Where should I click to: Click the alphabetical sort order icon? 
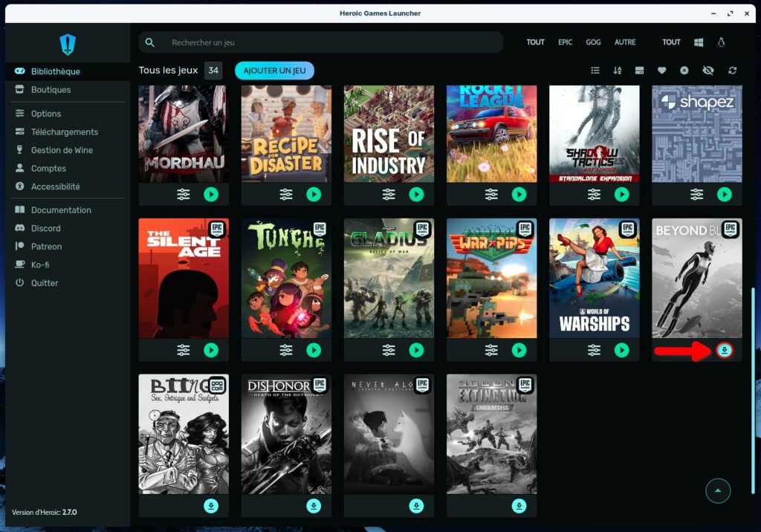point(617,71)
